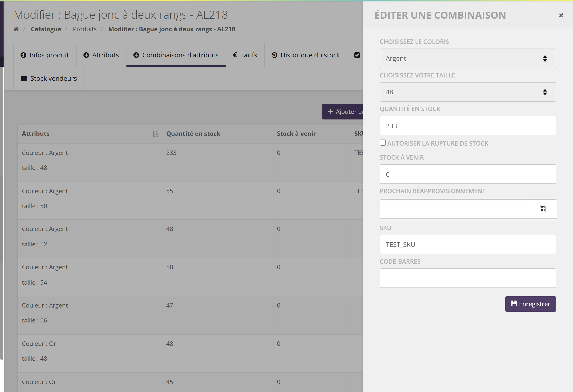This screenshot has height=392, width=573.
Task: Click the Code-barres input field
Action: coord(468,278)
